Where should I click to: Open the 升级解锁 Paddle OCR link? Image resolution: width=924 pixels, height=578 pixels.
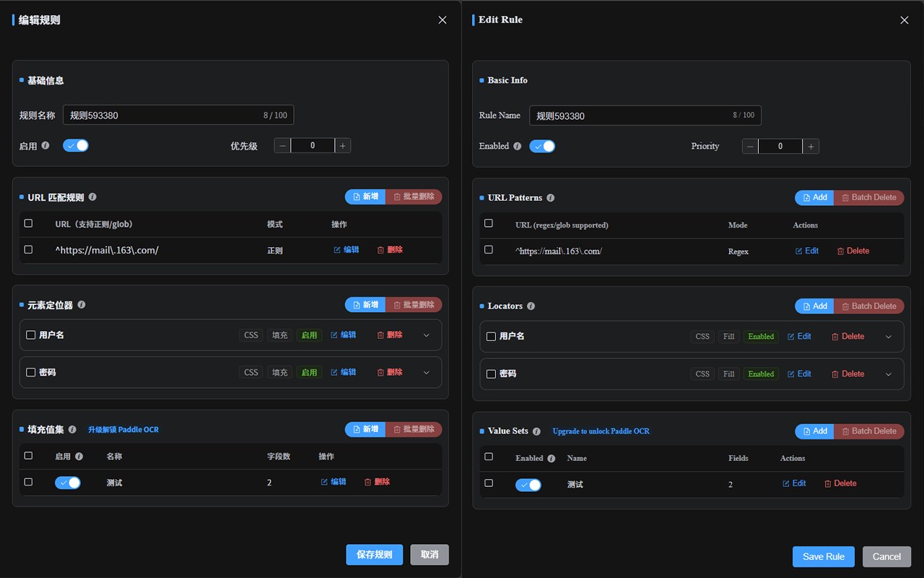pyautogui.click(x=123, y=430)
